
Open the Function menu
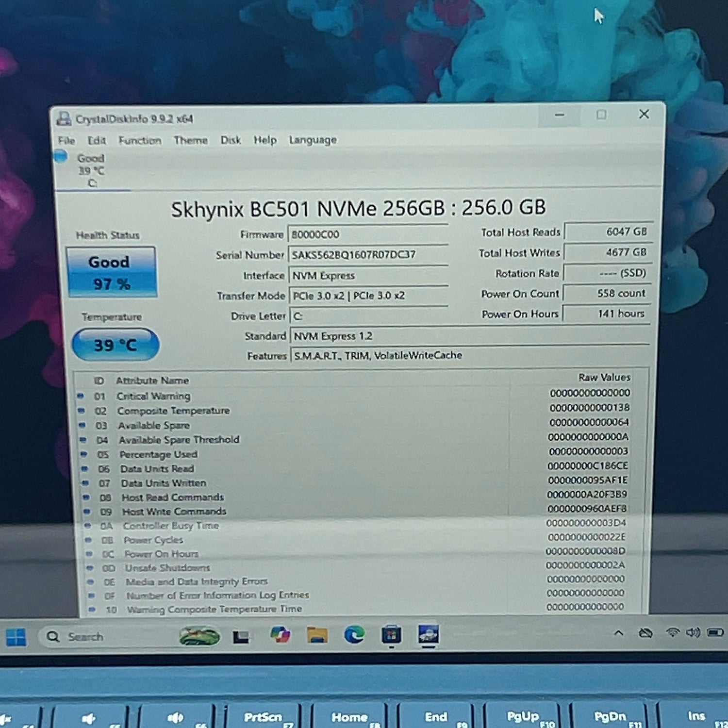140,141
